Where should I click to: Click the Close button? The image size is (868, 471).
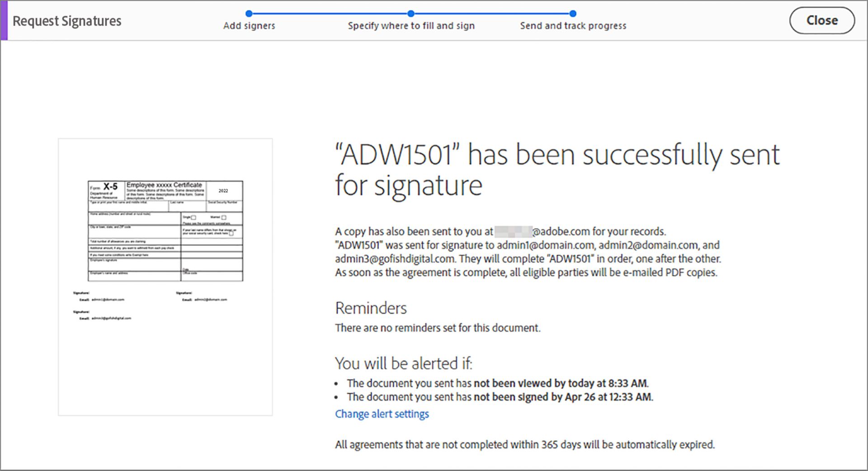point(822,20)
